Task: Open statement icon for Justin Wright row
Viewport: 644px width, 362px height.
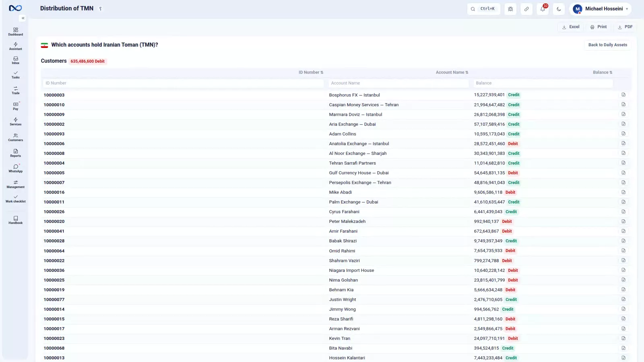Action: click(x=623, y=299)
